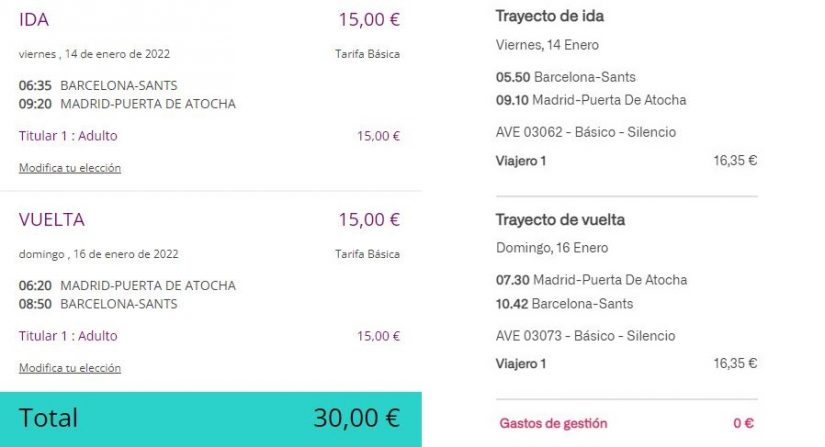This screenshot has height=447, width=825.
Task: Select Titular 1 : Adulto in IDA section
Action: 68,136
